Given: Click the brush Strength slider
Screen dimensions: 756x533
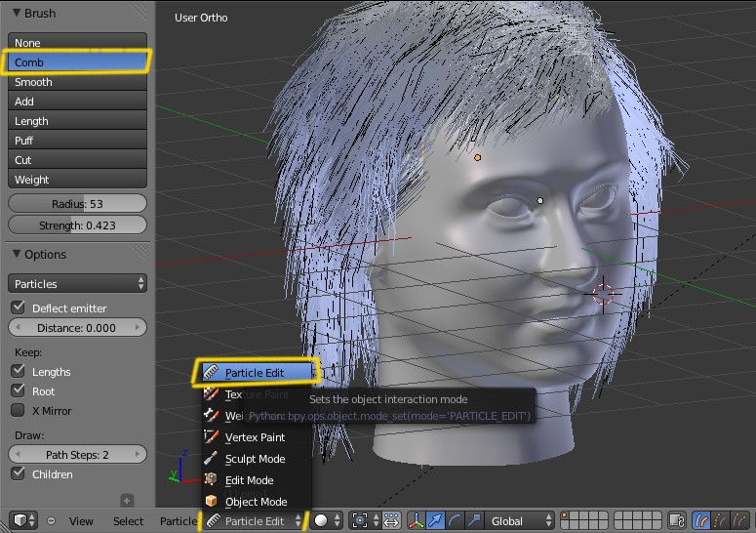Looking at the screenshot, I should (x=77, y=226).
